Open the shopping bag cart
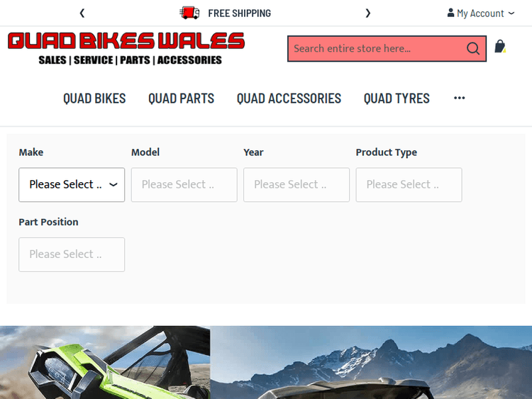This screenshot has height=399, width=532. pos(500,47)
